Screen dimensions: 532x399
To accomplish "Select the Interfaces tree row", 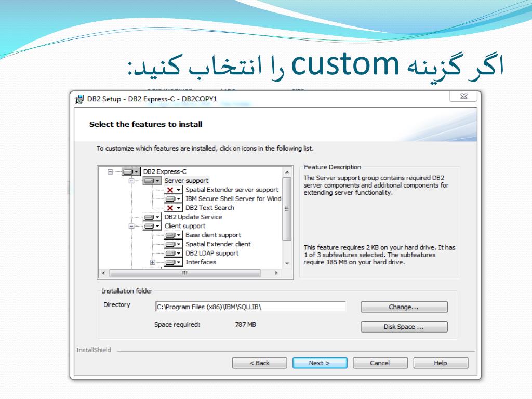I will pyautogui.click(x=201, y=262).
